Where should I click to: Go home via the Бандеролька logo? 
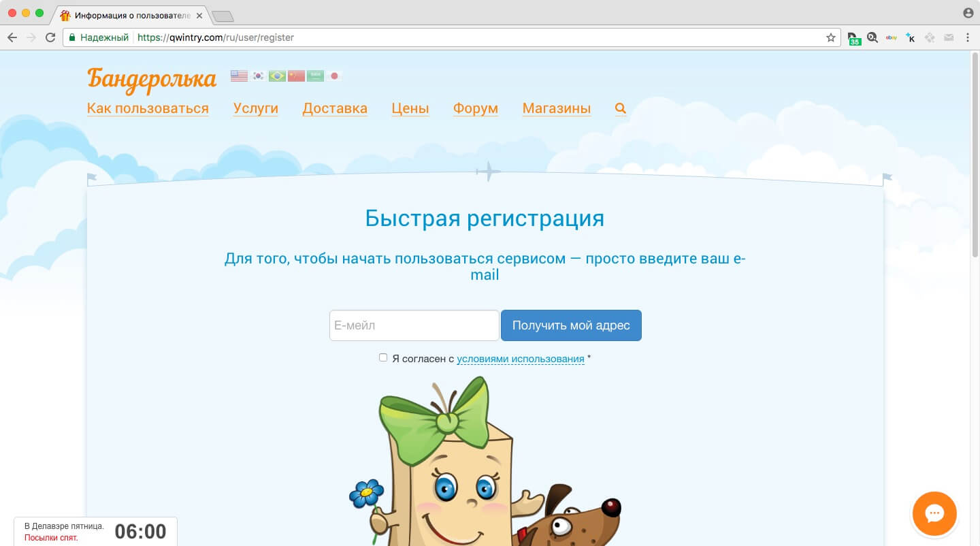click(152, 80)
